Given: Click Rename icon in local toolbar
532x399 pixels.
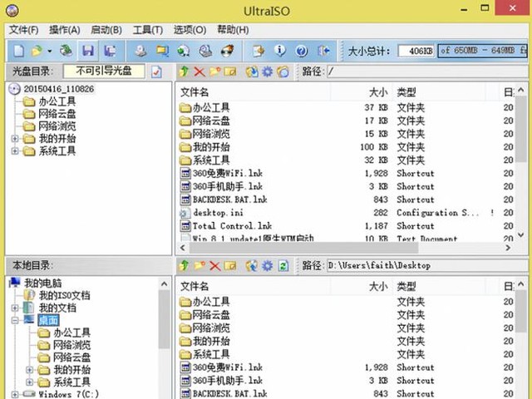Looking at the screenshot, I should pyautogui.click(x=230, y=266).
